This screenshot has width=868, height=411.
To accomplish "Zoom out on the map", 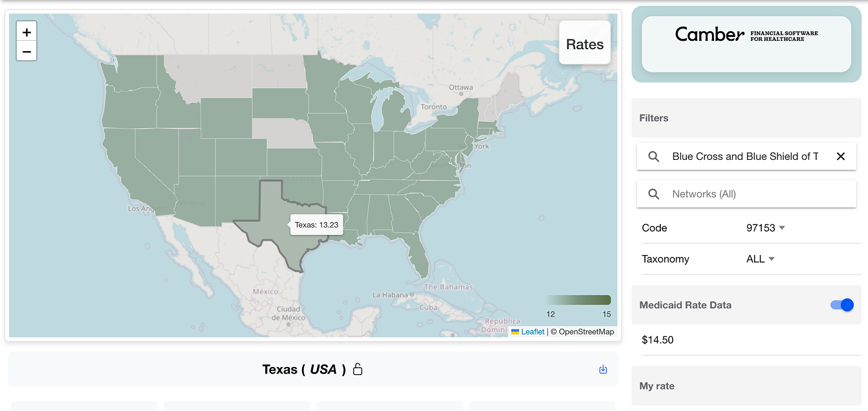I will [x=27, y=51].
